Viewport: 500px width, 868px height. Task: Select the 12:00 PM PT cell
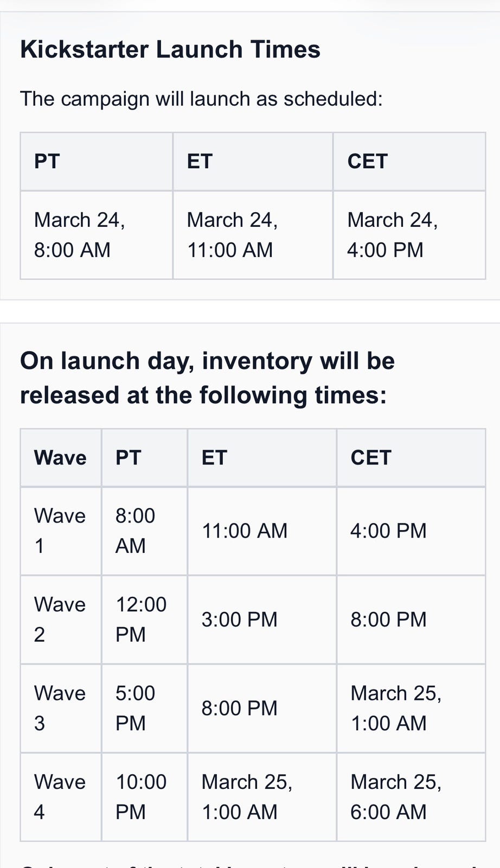141,620
